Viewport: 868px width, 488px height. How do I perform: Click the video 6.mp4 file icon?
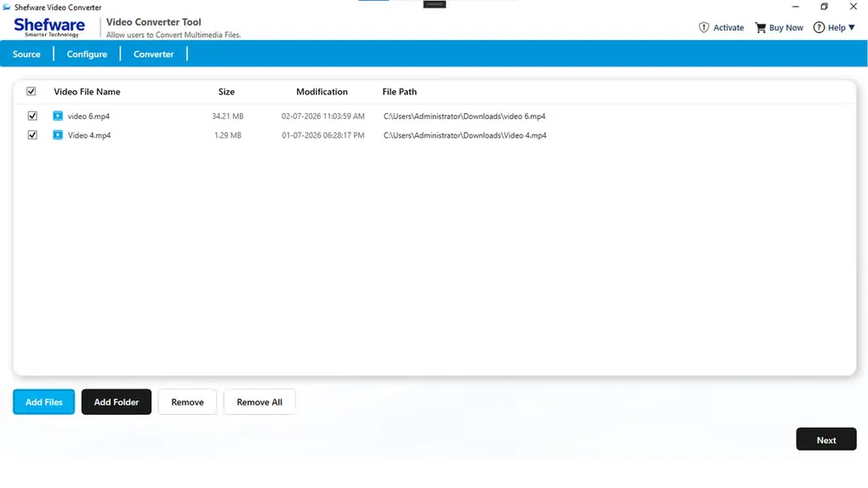click(58, 116)
